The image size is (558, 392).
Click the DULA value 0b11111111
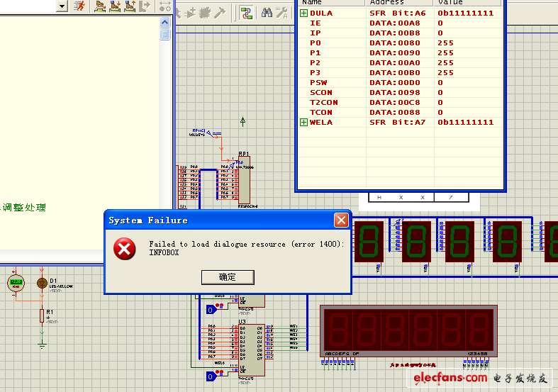(x=466, y=13)
